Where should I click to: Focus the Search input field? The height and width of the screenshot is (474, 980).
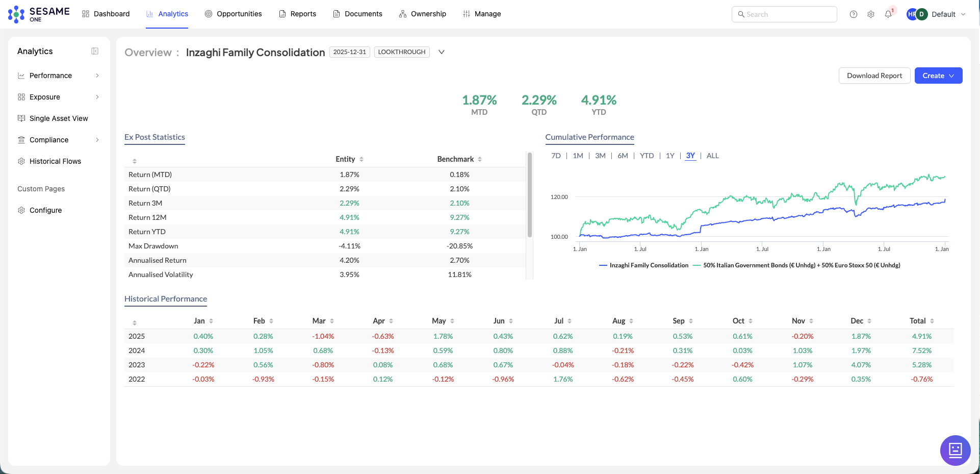coord(784,14)
